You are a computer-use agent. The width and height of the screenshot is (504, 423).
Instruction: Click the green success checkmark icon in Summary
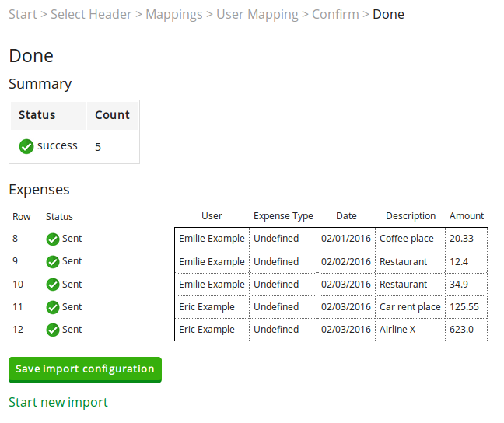(x=26, y=146)
